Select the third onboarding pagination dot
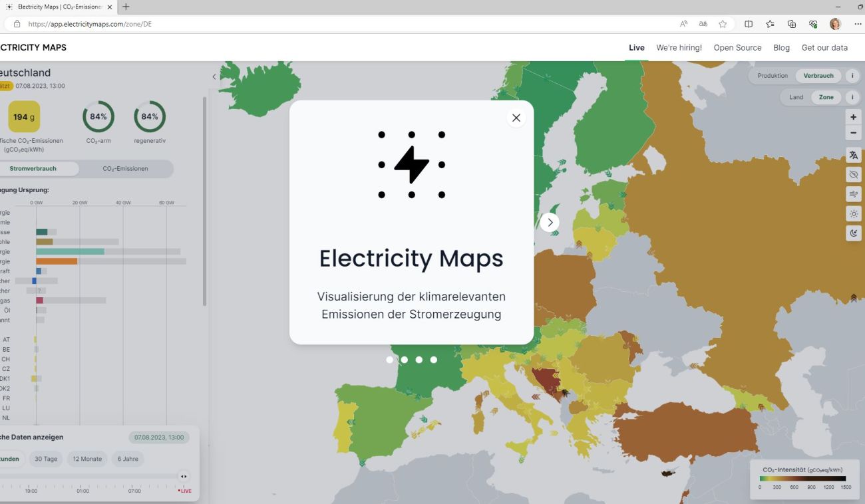 (419, 360)
